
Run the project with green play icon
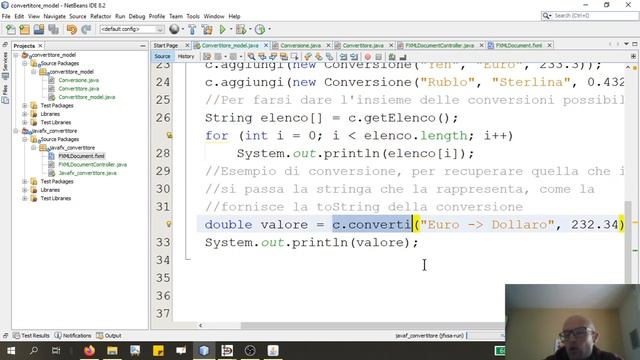(x=222, y=29)
